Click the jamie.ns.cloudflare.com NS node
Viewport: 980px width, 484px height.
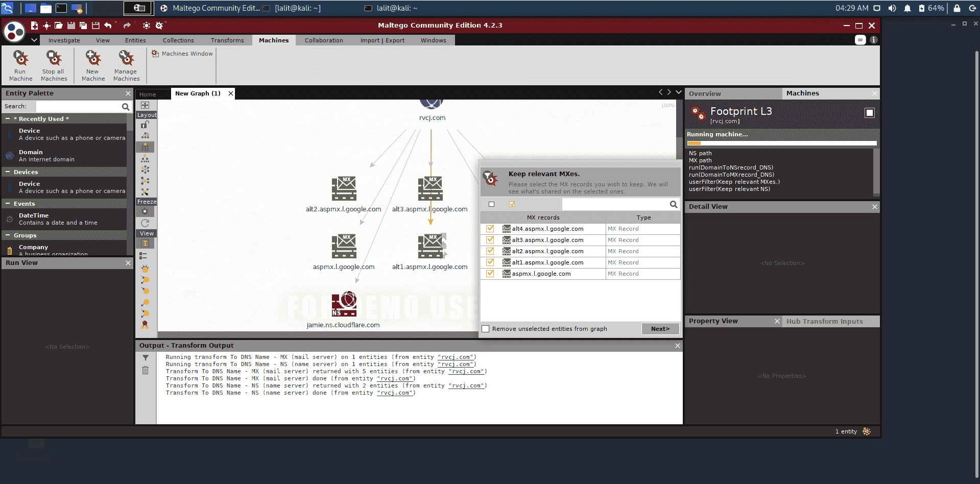344,304
